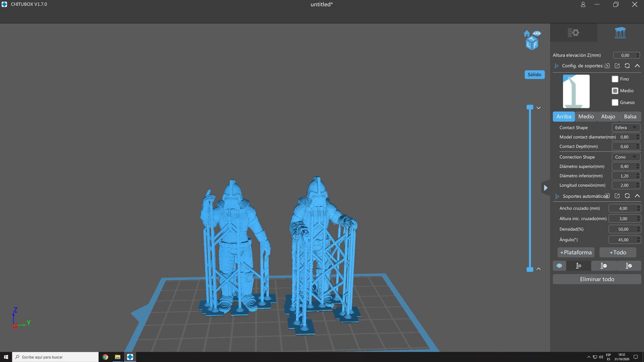Click the Eliminar todo button

pyautogui.click(x=597, y=279)
